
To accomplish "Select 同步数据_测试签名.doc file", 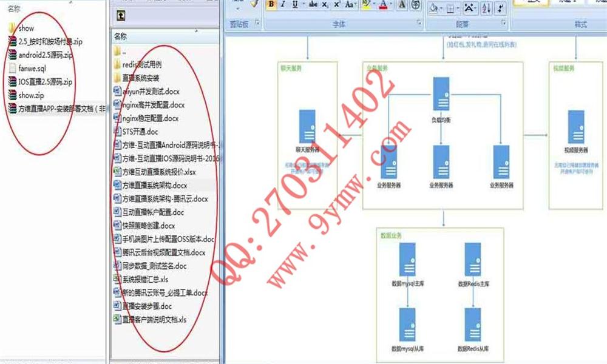I will tap(150, 266).
